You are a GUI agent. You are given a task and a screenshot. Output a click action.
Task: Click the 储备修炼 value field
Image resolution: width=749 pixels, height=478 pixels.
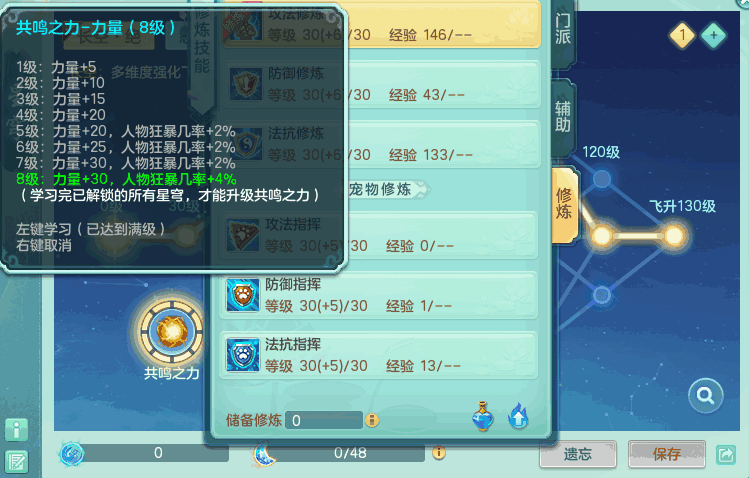click(324, 420)
